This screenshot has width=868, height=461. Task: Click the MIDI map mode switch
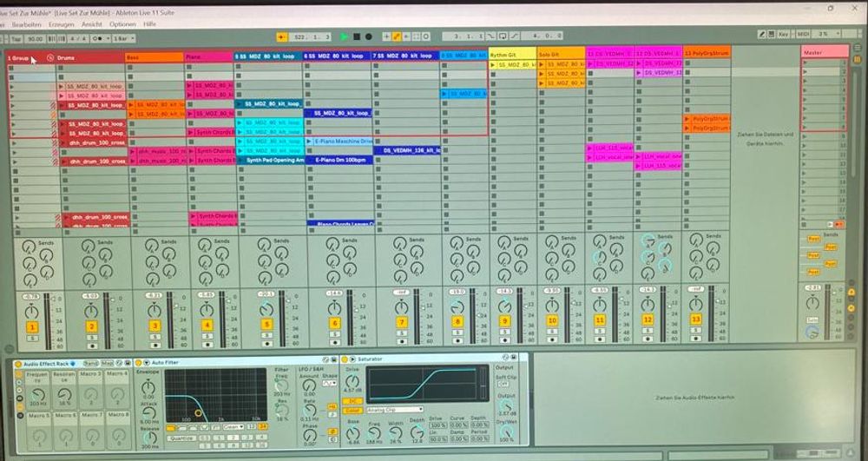pyautogui.click(x=804, y=34)
